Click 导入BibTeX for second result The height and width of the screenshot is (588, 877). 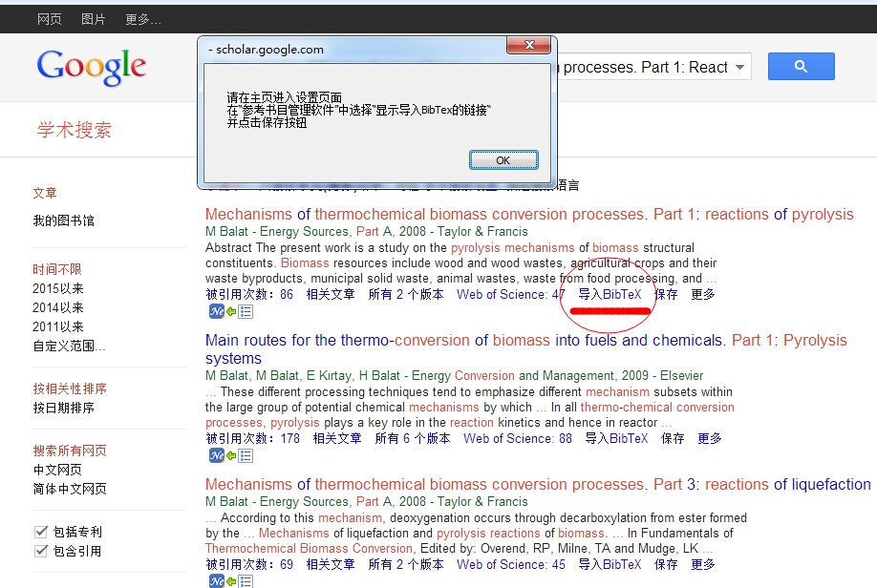[616, 438]
